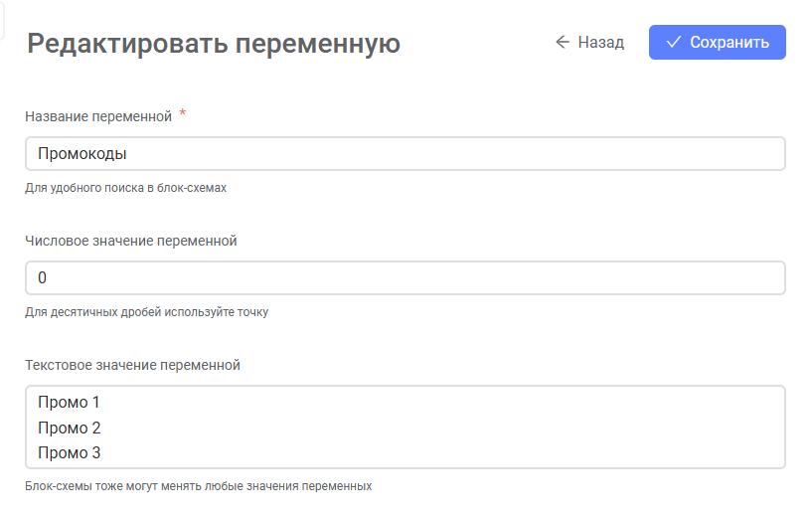Save the variable with Сохранить button

pyautogui.click(x=718, y=42)
